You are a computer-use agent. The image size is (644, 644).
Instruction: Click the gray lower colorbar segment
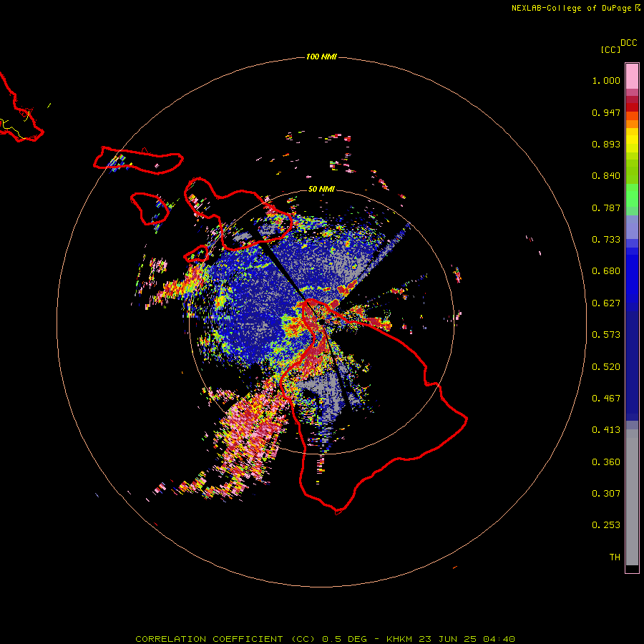point(632,497)
